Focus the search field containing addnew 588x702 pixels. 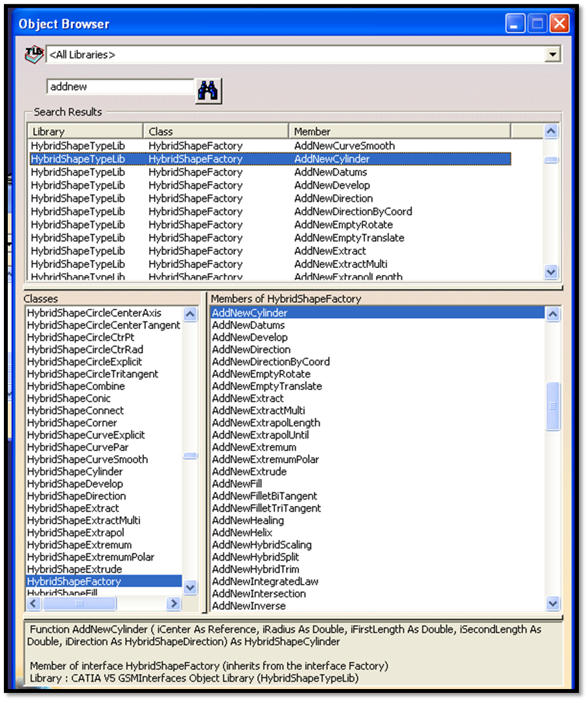point(120,86)
